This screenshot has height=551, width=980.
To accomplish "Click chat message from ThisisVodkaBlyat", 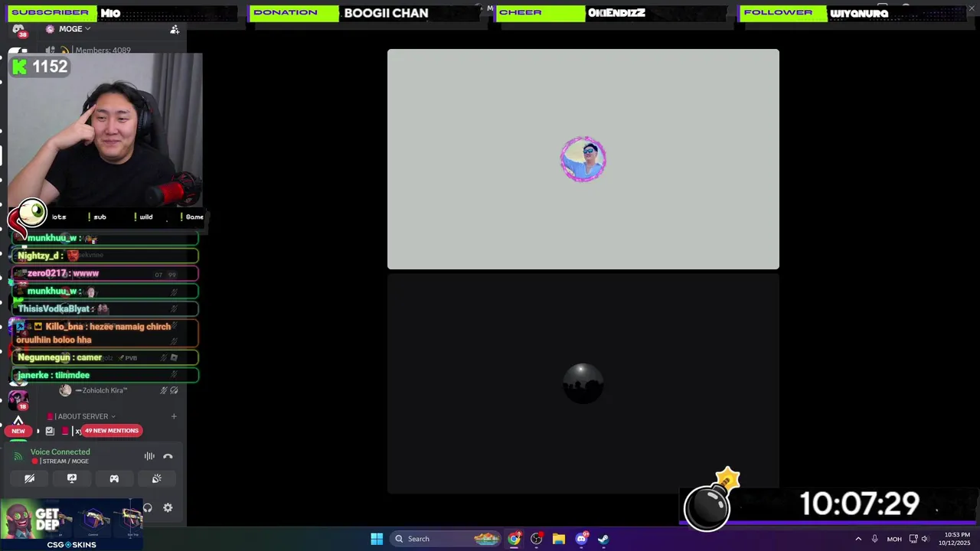I will pyautogui.click(x=105, y=308).
